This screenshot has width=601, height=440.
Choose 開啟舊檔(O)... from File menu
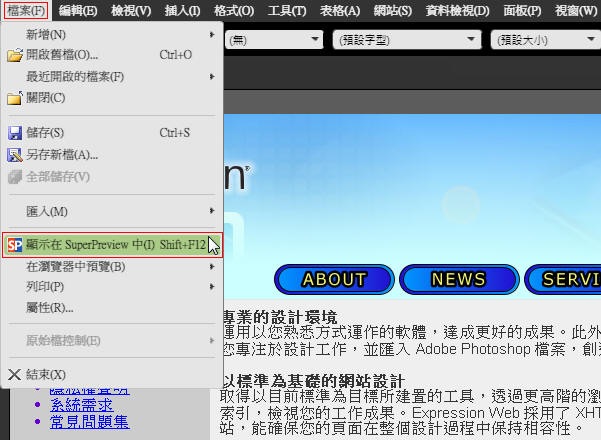tap(112, 55)
